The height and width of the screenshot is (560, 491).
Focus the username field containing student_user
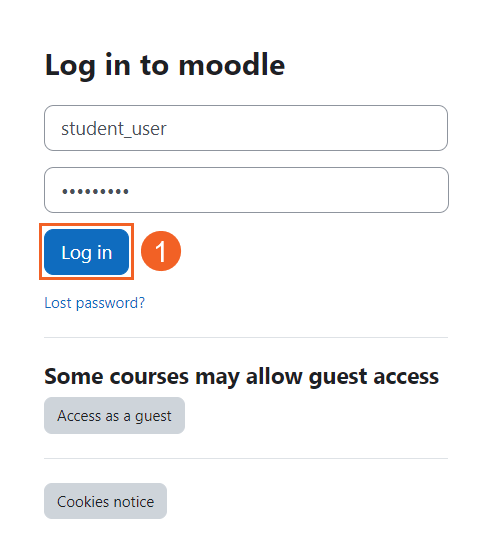click(x=246, y=128)
